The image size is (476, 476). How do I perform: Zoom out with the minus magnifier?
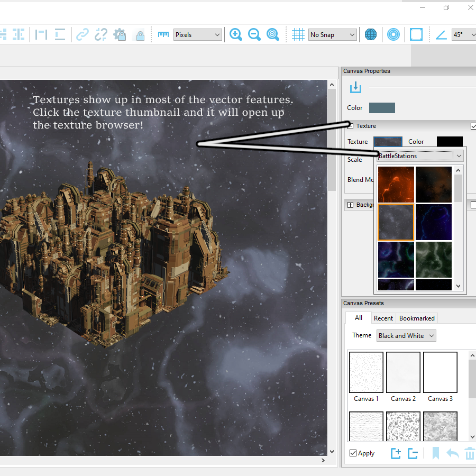point(254,34)
